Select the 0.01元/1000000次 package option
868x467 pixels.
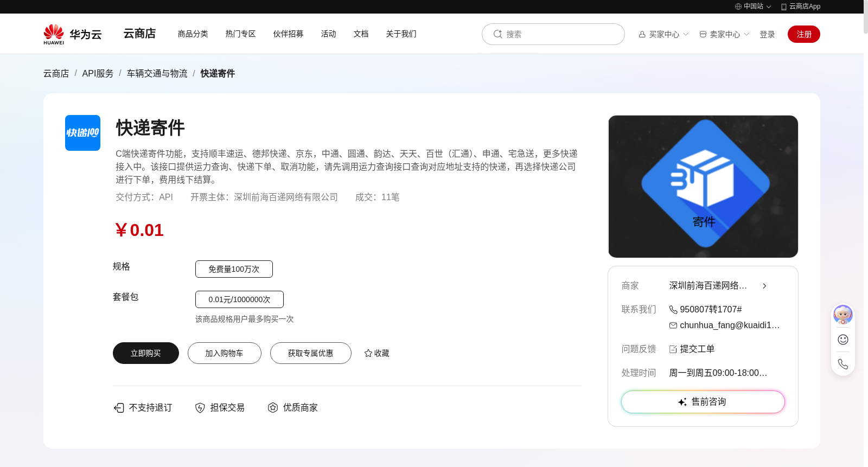(239, 299)
